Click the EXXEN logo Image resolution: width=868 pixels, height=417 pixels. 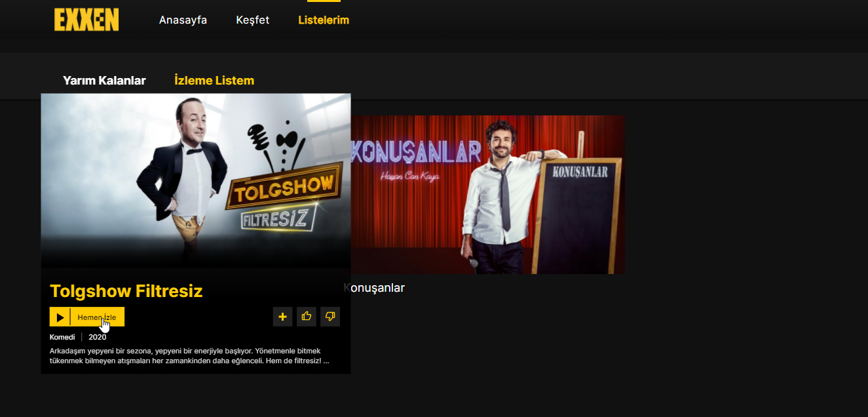86,20
